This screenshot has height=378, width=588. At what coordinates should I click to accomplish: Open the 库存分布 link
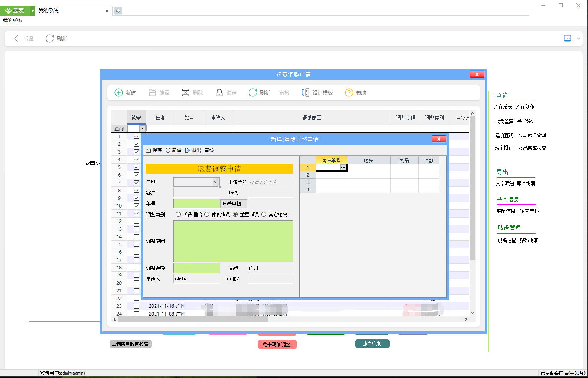pos(525,106)
